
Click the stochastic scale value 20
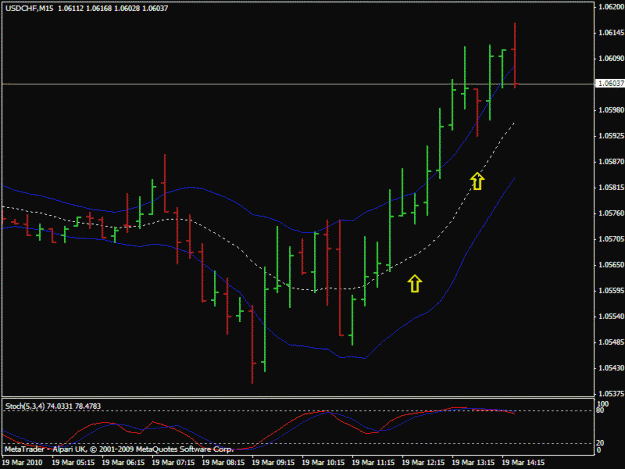click(x=600, y=443)
